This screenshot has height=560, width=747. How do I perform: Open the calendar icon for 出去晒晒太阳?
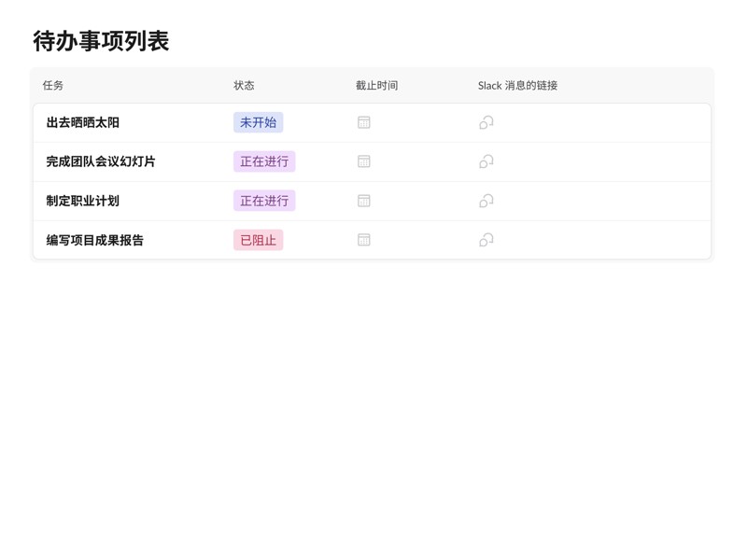coord(362,121)
